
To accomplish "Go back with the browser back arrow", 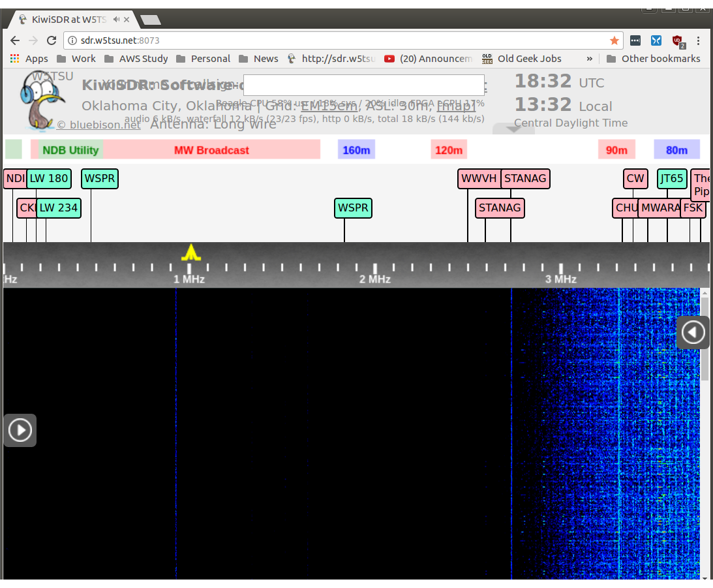I will [x=15, y=40].
